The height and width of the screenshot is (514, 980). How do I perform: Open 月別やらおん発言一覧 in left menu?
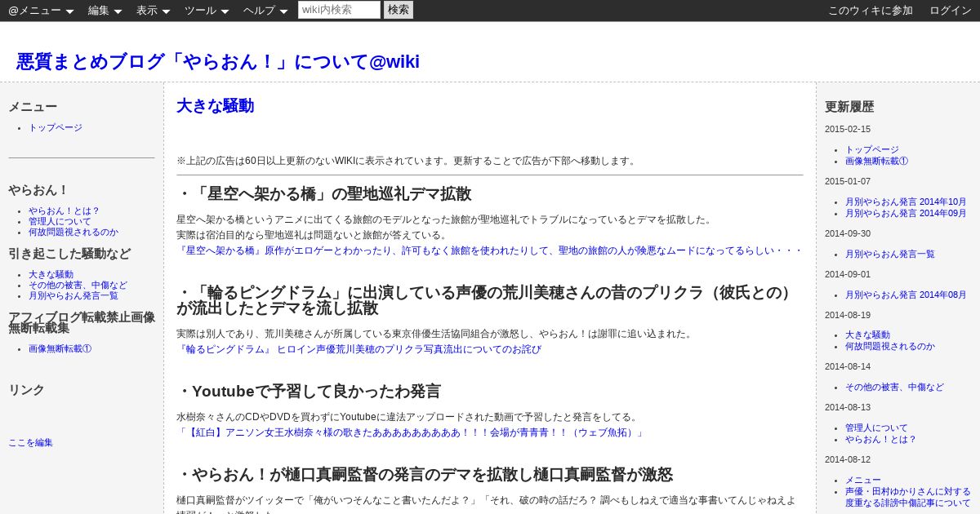coord(73,296)
